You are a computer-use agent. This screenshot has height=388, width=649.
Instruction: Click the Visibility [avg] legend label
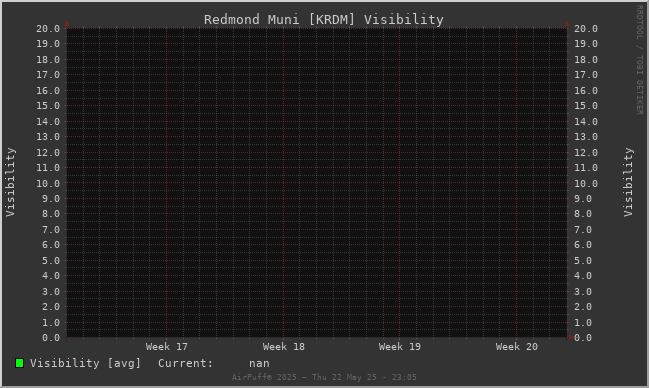click(85, 363)
